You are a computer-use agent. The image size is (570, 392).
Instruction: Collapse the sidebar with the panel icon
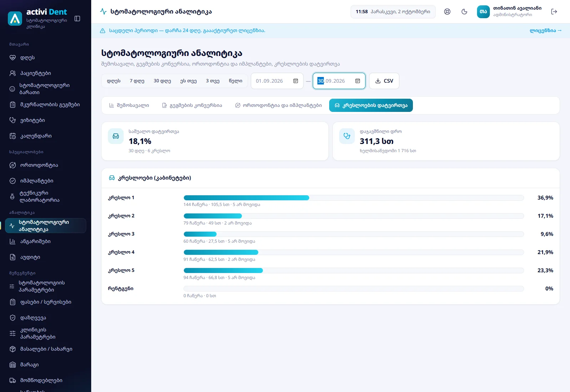point(77,19)
